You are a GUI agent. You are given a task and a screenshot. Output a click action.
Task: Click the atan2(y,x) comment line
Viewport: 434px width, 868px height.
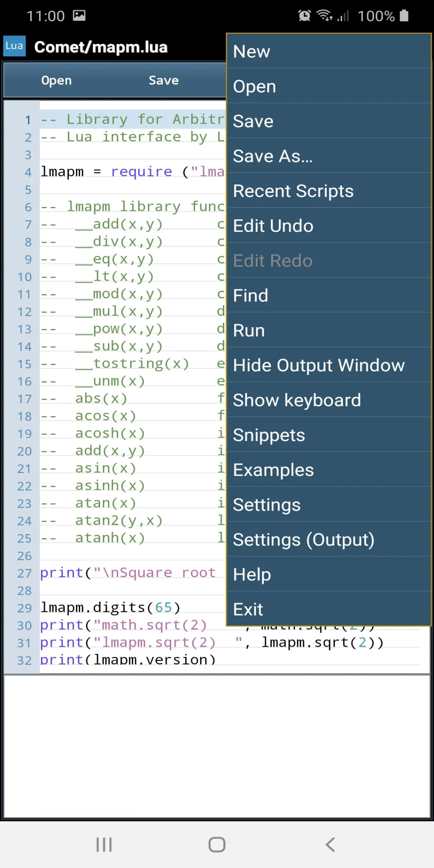click(132, 520)
